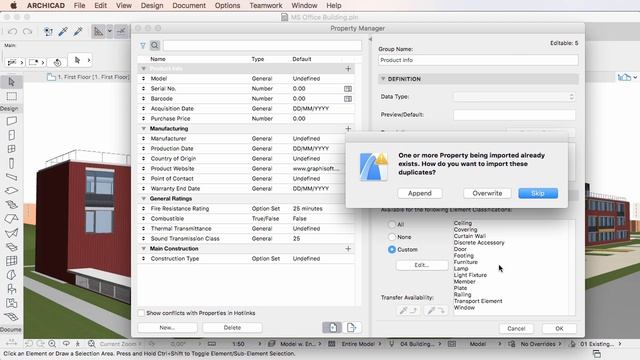Select the Morph tool in toolbox
640x360 pixels.
click(x=11, y=275)
